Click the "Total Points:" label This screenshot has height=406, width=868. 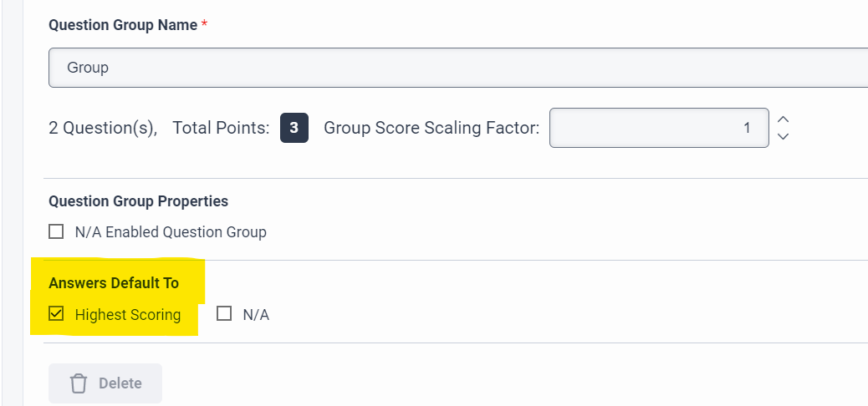tap(221, 128)
